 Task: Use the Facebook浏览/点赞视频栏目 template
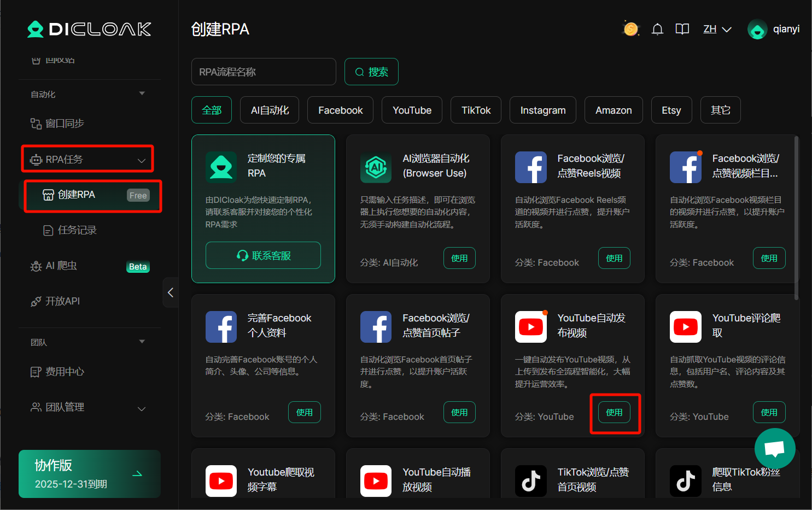(769, 258)
